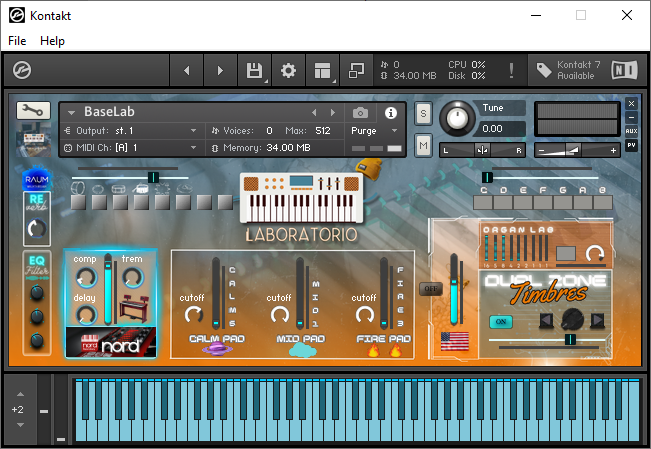Click the Dual Zone Timbres black knob
651x449 pixels.
click(x=572, y=320)
